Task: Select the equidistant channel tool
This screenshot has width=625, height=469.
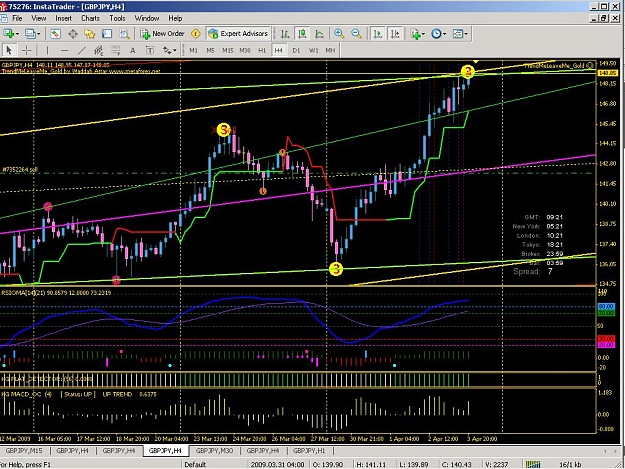Action: pos(98,51)
